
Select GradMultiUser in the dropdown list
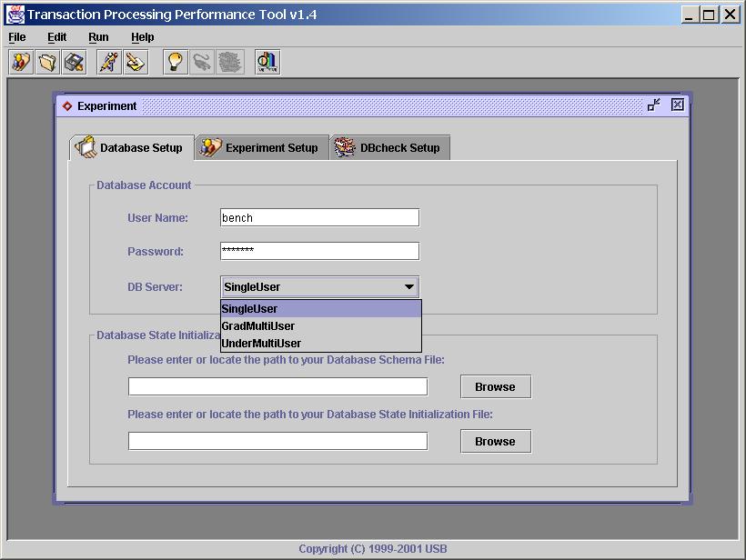click(321, 326)
